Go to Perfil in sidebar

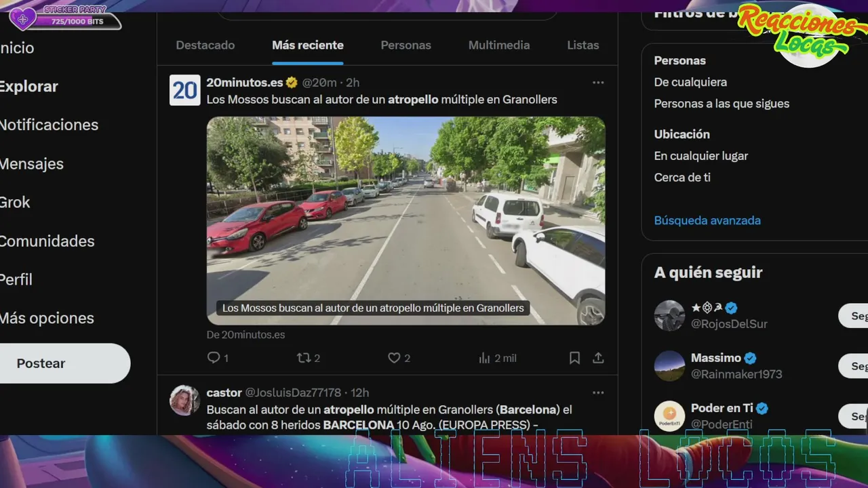click(16, 279)
